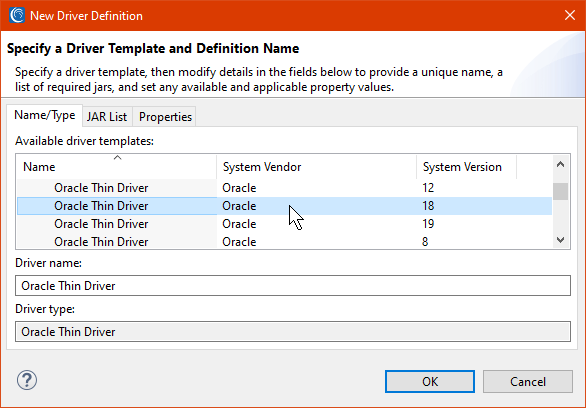
Task: Sort by System Vendor column header
Action: 316,167
